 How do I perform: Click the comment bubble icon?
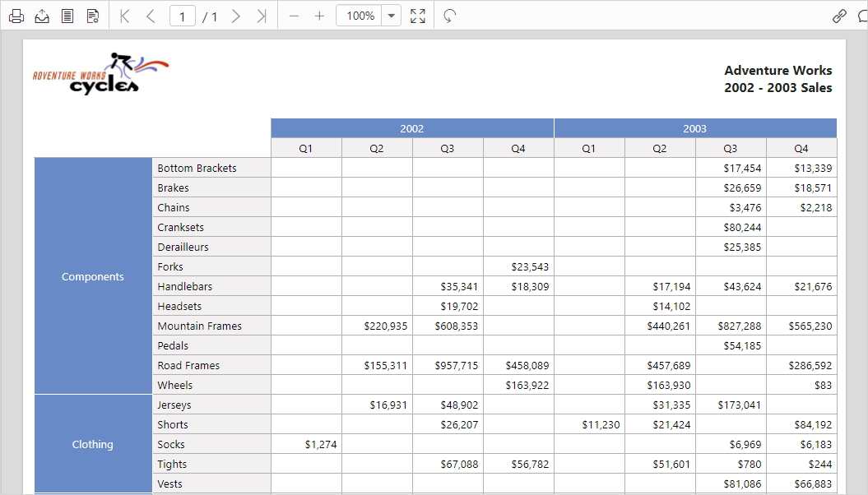click(862, 16)
